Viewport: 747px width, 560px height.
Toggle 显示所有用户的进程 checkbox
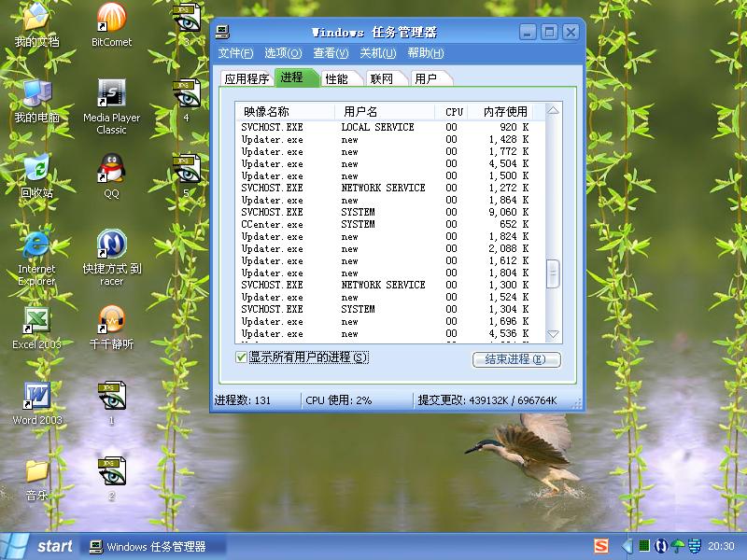[x=241, y=357]
